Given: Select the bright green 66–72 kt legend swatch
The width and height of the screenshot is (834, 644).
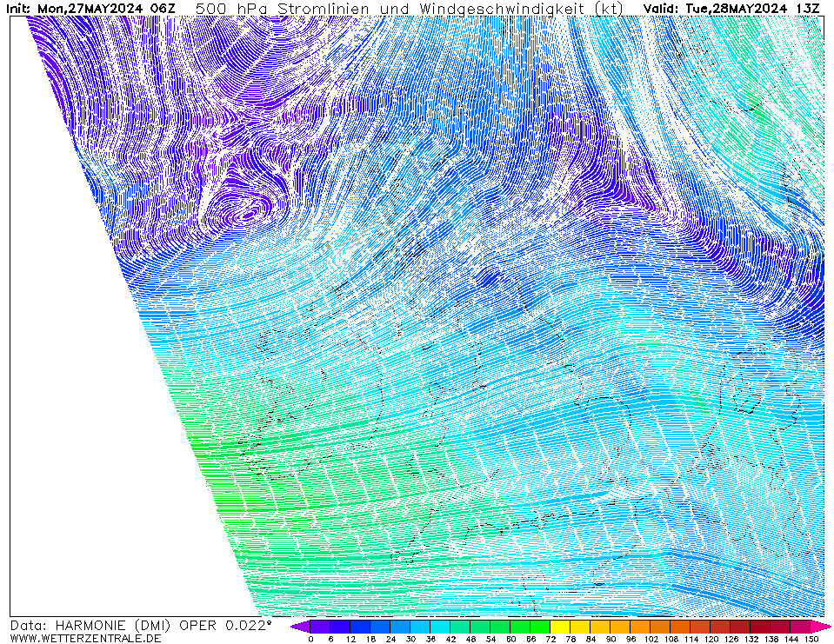Looking at the screenshot, I should (x=540, y=627).
